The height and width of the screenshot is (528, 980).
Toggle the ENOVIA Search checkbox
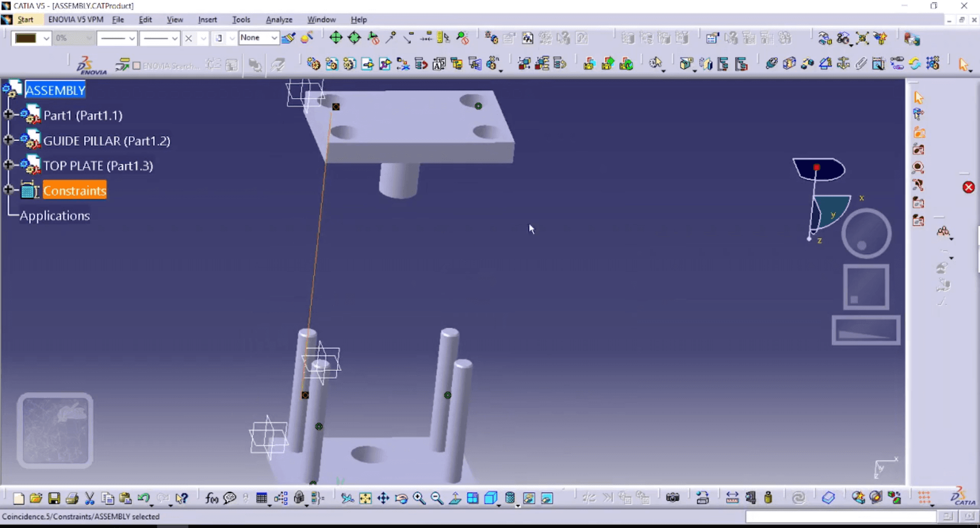[x=136, y=65]
